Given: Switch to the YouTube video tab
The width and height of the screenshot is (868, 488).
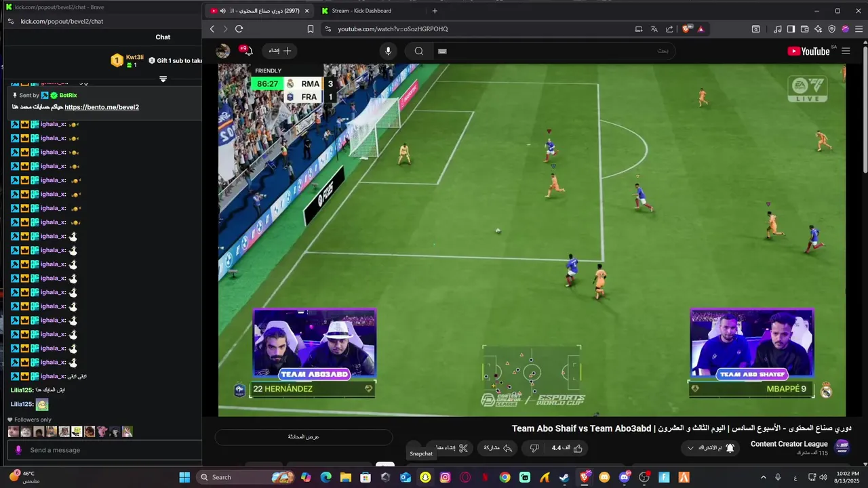Looking at the screenshot, I should point(258,11).
